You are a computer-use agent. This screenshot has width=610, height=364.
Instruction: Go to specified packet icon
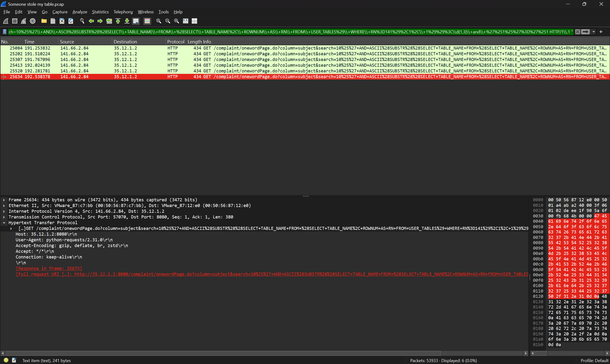tap(109, 21)
